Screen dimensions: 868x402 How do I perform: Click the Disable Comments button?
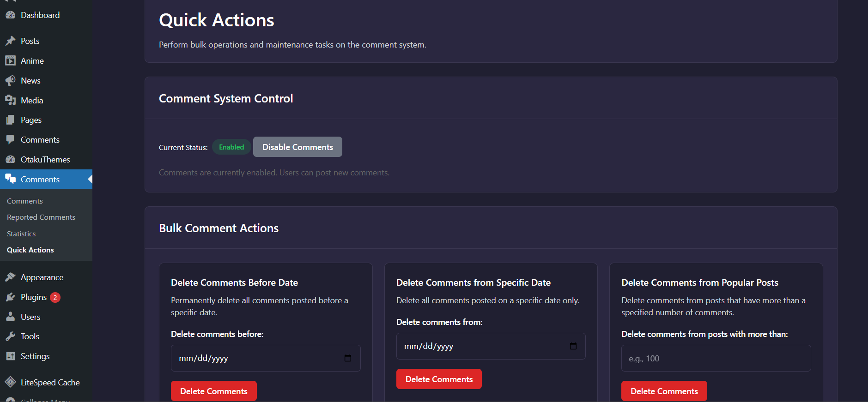pyautogui.click(x=297, y=147)
